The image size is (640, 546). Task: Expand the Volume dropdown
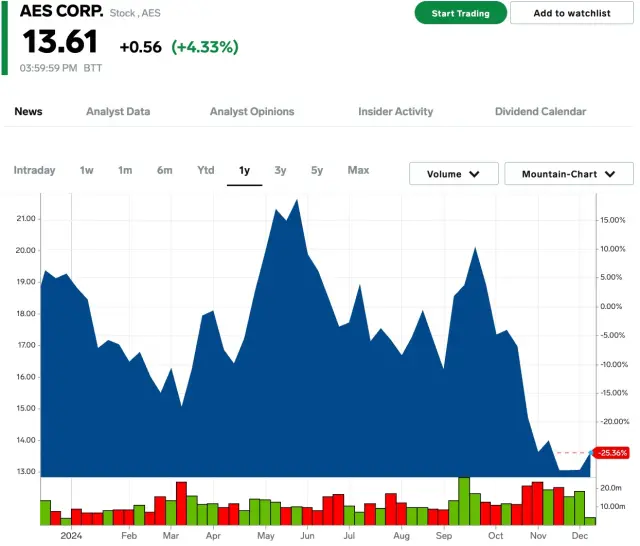(x=453, y=174)
